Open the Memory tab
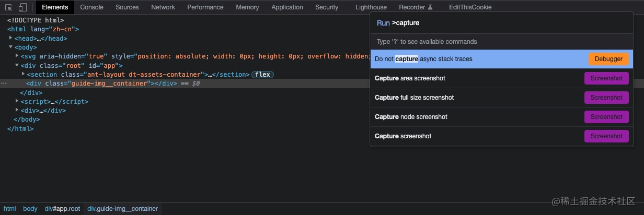 (x=247, y=7)
